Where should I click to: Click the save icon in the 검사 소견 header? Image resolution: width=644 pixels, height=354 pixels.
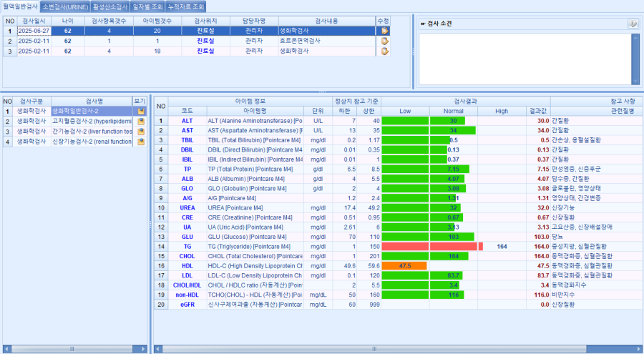[633, 24]
